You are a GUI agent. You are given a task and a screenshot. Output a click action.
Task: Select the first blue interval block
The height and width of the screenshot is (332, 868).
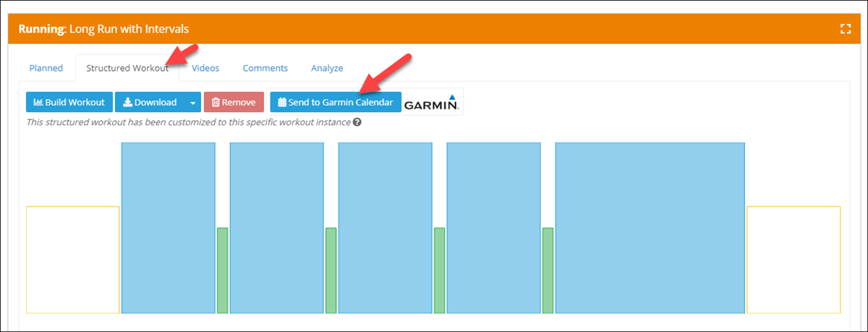tap(169, 228)
